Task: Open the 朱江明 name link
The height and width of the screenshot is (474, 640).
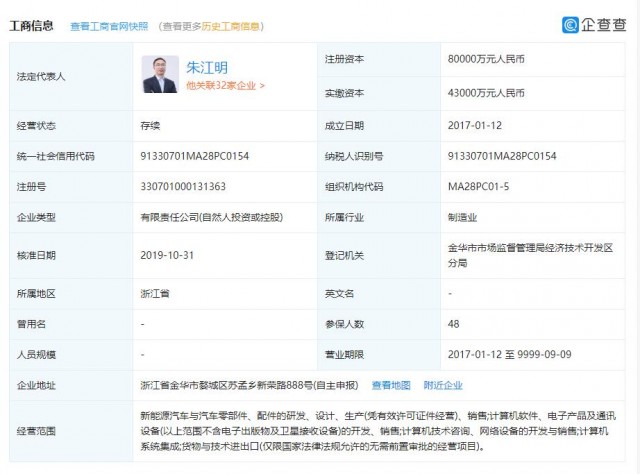Action: point(207,67)
